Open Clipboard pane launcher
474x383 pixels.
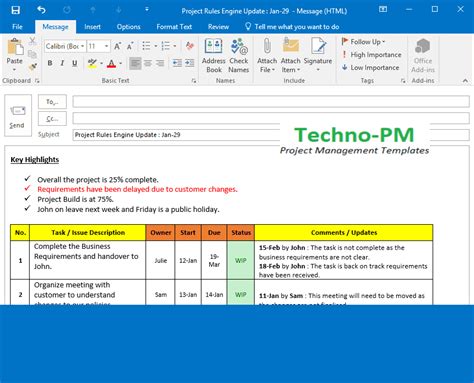[x=37, y=81]
